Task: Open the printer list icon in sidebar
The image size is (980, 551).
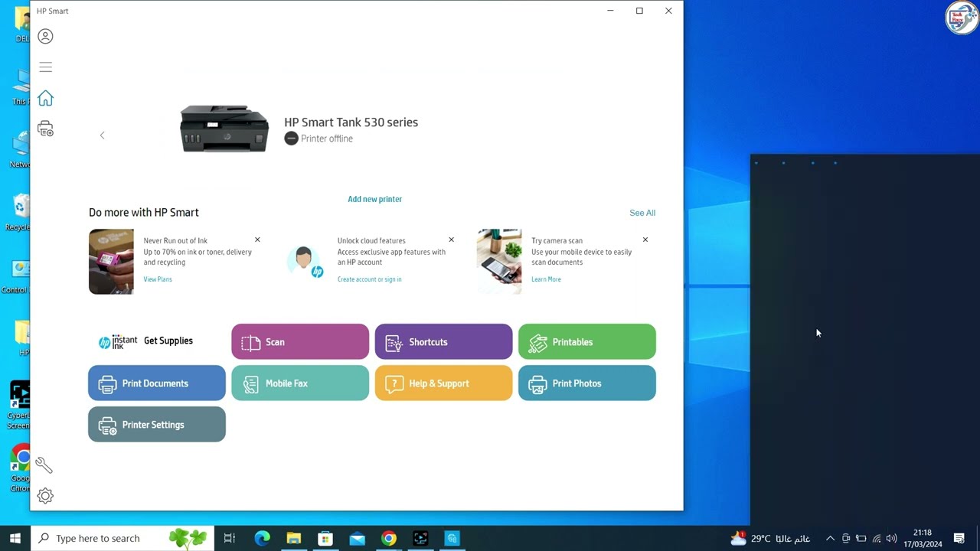Action: pyautogui.click(x=45, y=129)
